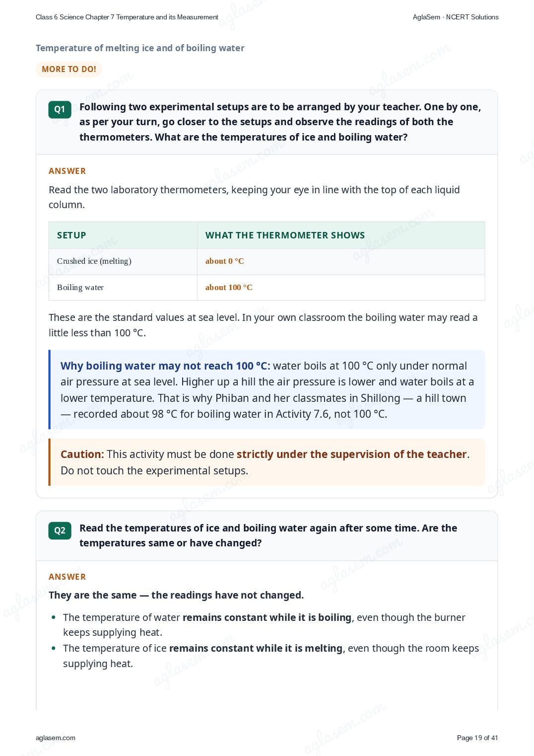The height and width of the screenshot is (756, 534).
Task: Click the AglaSem · NCERT Solutions header text
Action: click(x=456, y=17)
